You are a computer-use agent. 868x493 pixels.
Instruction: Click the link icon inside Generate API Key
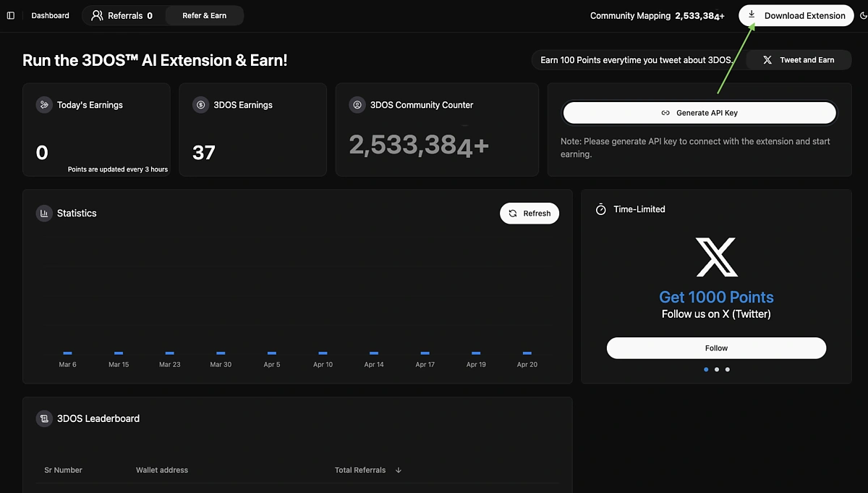pyautogui.click(x=665, y=113)
